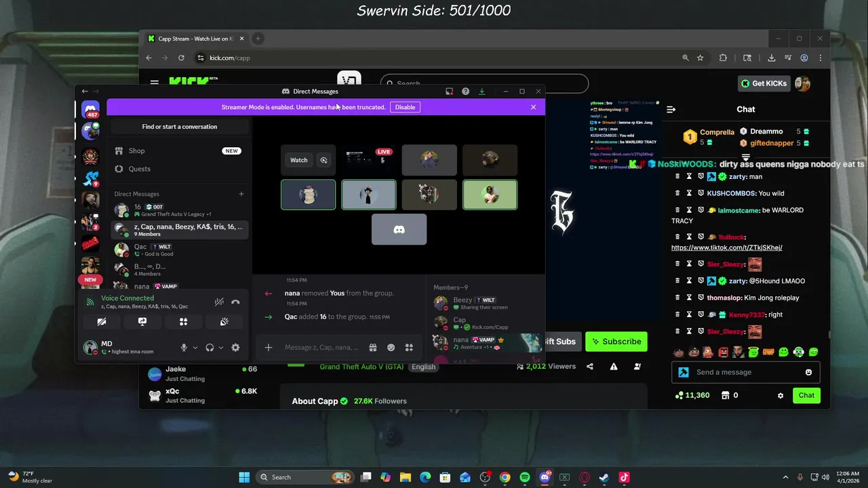This screenshot has width=868, height=488.
Task: Click the Kick follow user icon
Action: pos(637,367)
